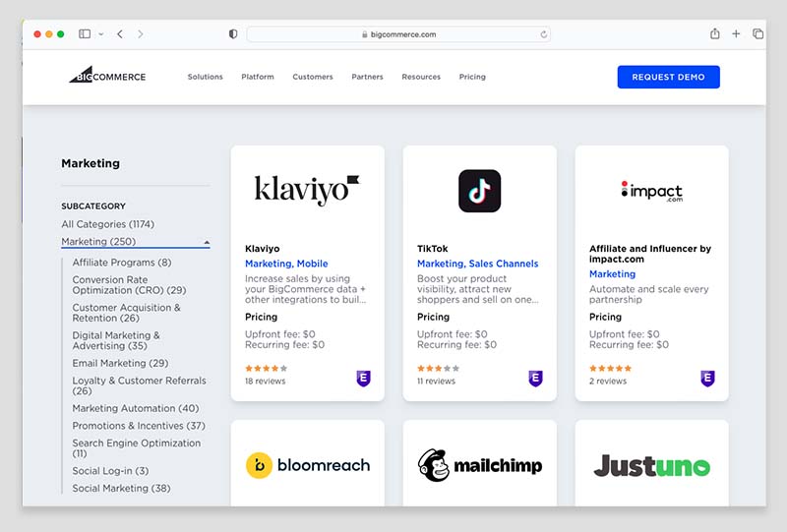Click the bigcommerce.com address bar
The height and width of the screenshot is (532, 787).
398,34
